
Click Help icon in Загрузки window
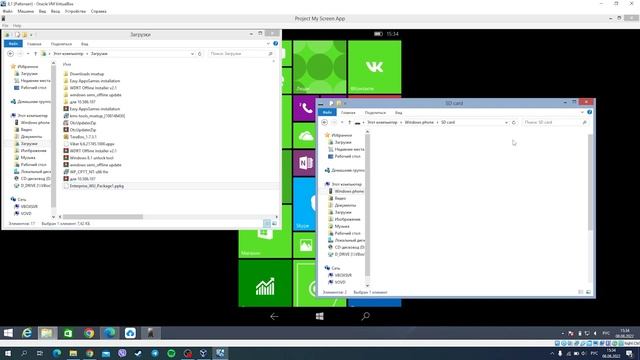click(x=276, y=43)
